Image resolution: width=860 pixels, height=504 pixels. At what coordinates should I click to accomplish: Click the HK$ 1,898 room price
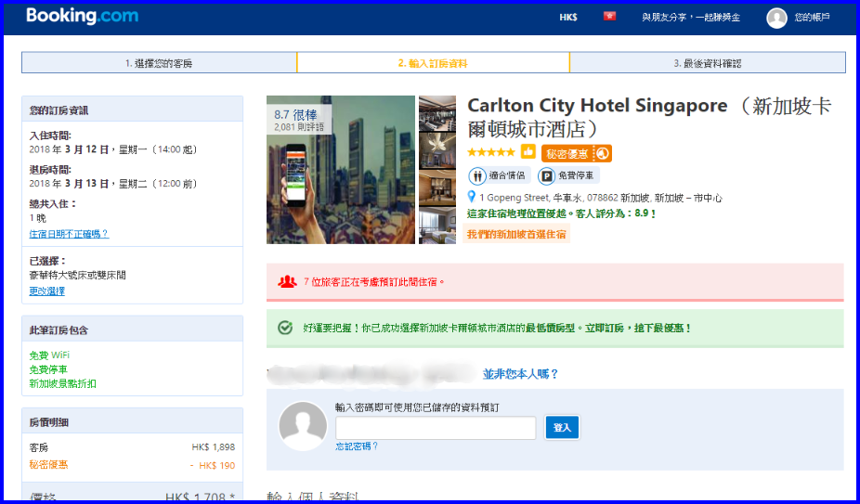(x=214, y=447)
